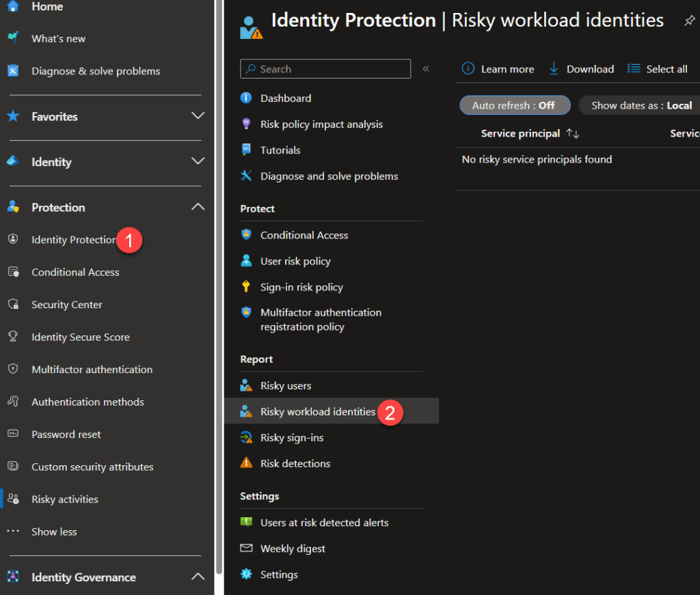The image size is (700, 595).
Task: Click the User risk policy person icon
Action: 246,260
